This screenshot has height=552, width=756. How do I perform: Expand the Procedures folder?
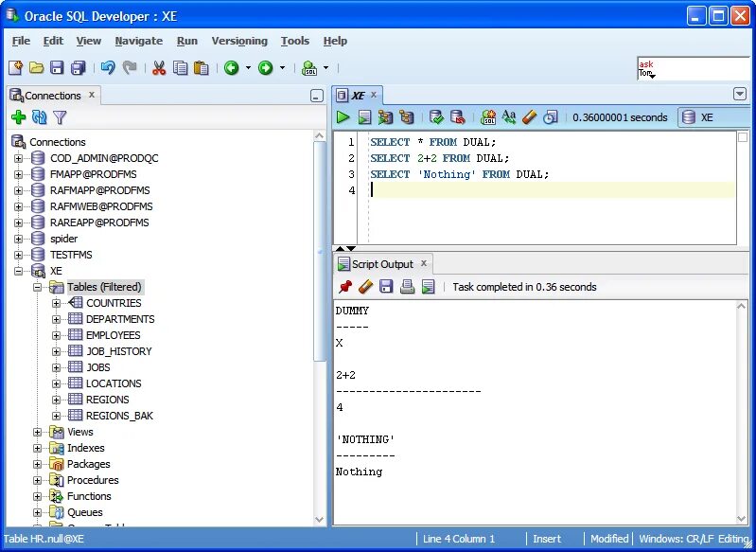[x=37, y=481]
